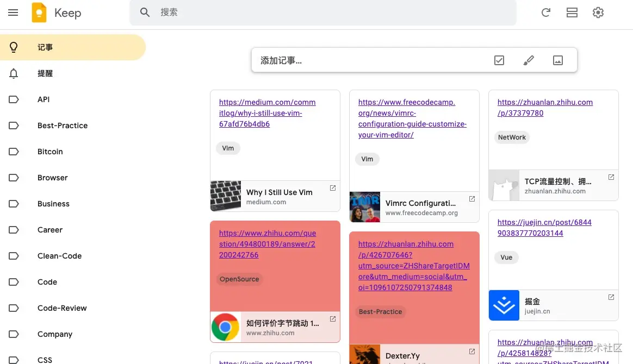Switch to list view layout
This screenshot has width=633, height=364.
pos(572,12)
